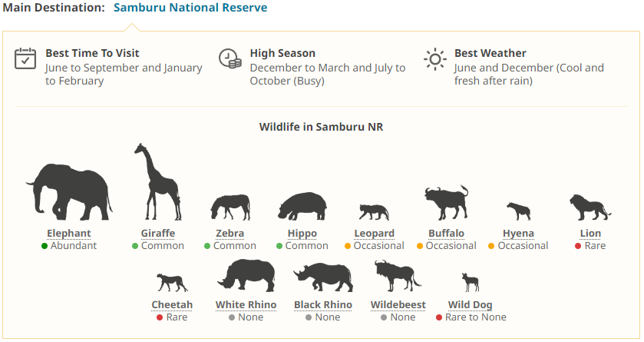
Task: Open the Samburu National Reserve link
Action: coord(190,8)
